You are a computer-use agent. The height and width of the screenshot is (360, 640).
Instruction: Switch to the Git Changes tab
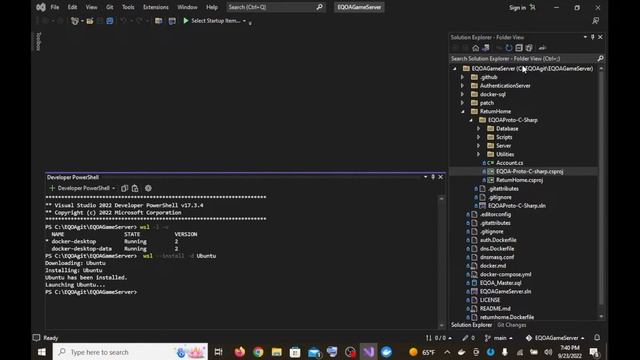[x=511, y=325]
